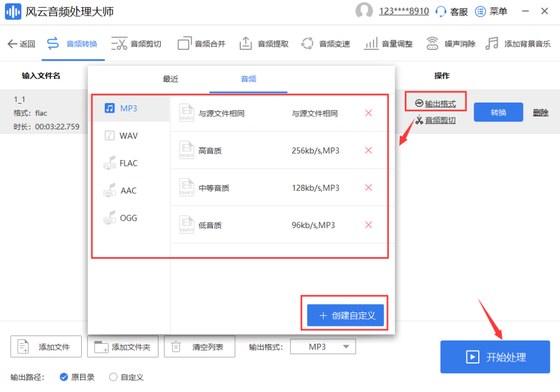Click the MP3 music note icon
Viewport: 560px width, 392px height.
(110, 108)
